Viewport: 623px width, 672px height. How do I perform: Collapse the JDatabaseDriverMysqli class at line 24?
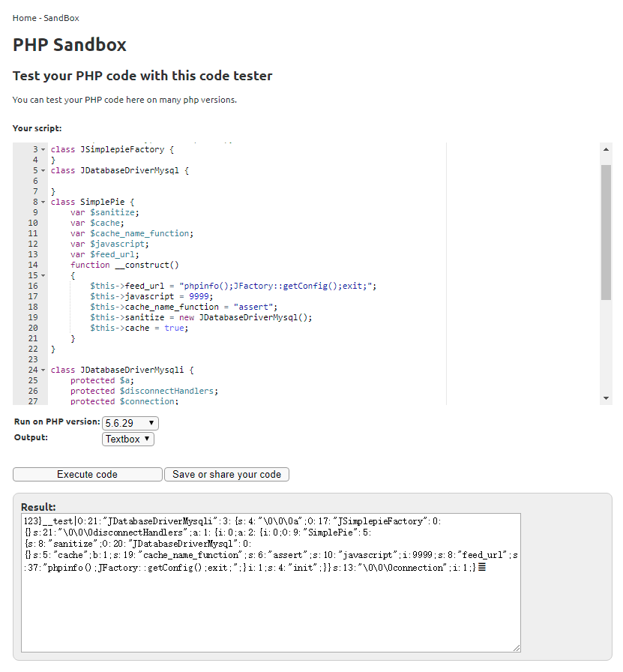point(43,370)
